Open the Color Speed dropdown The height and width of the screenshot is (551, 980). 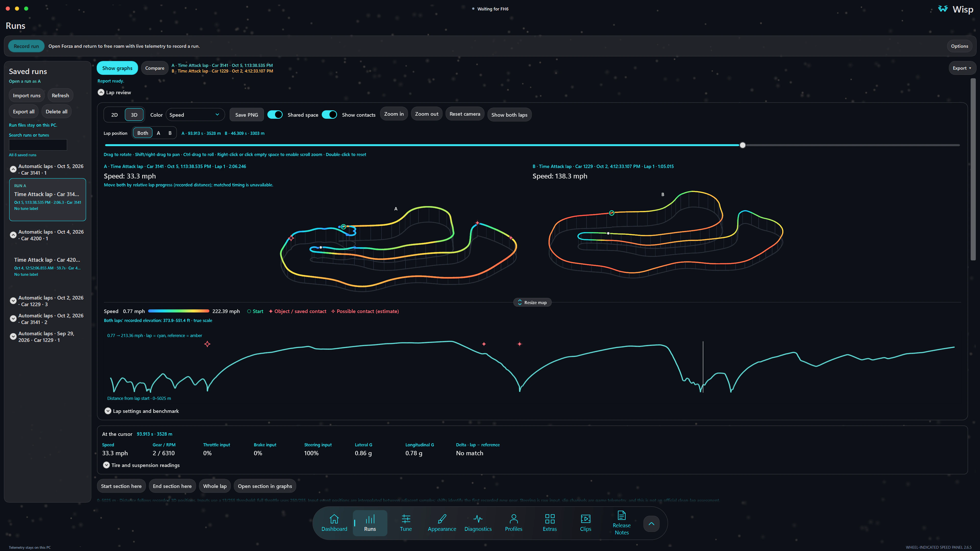tap(195, 115)
